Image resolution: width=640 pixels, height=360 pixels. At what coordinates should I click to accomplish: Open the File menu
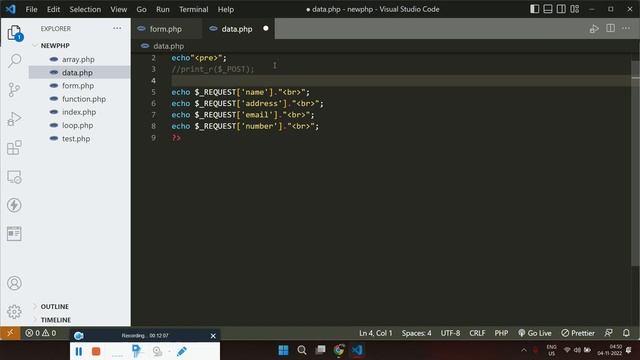(31, 9)
